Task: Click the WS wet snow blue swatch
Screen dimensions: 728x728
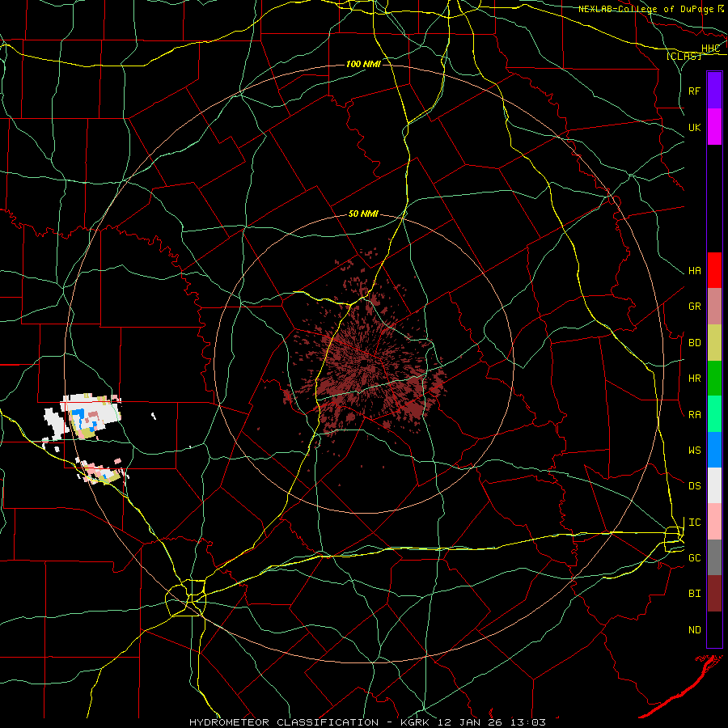Action: [x=714, y=450]
